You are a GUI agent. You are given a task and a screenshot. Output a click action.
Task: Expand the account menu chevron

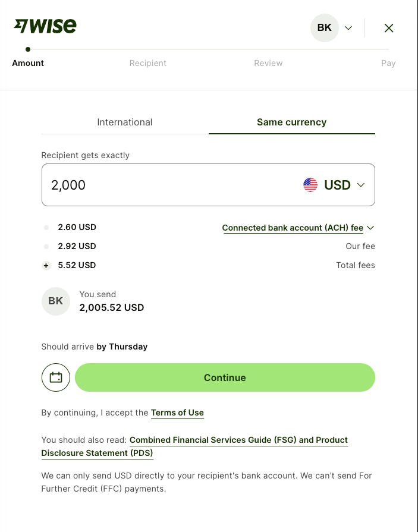[x=348, y=28]
